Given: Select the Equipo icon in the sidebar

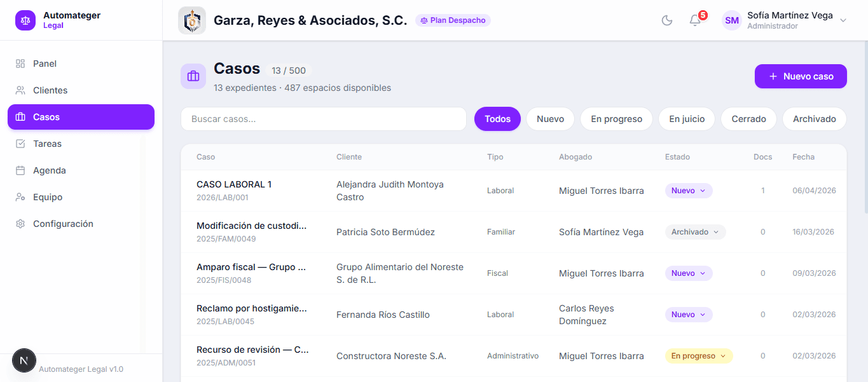Looking at the screenshot, I should pos(20,197).
